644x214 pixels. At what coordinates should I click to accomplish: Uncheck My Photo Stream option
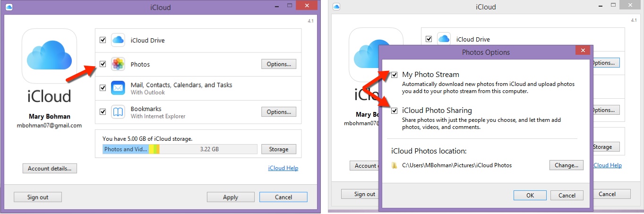394,75
